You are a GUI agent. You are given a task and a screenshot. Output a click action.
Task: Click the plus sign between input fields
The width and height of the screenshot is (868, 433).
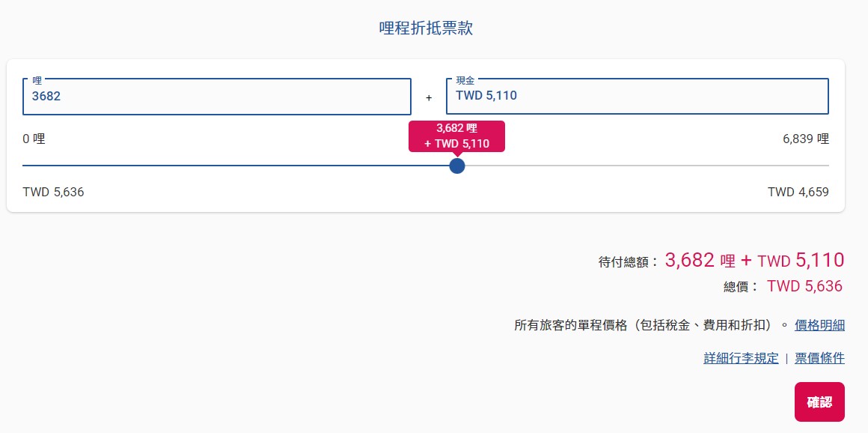click(x=429, y=97)
